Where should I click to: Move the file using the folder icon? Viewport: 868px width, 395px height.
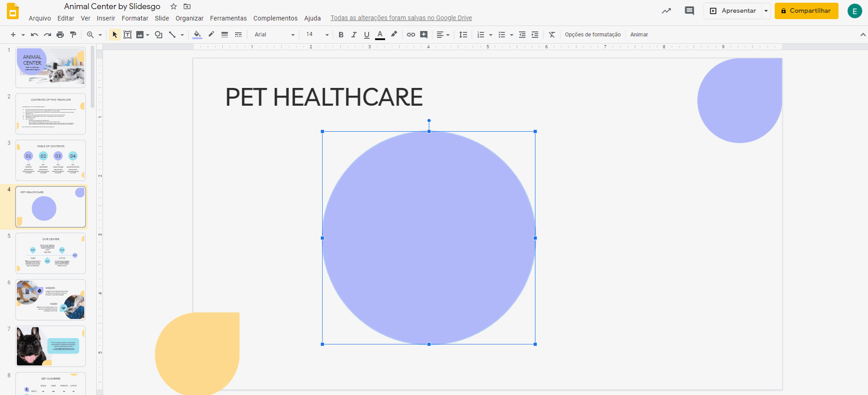point(187,6)
